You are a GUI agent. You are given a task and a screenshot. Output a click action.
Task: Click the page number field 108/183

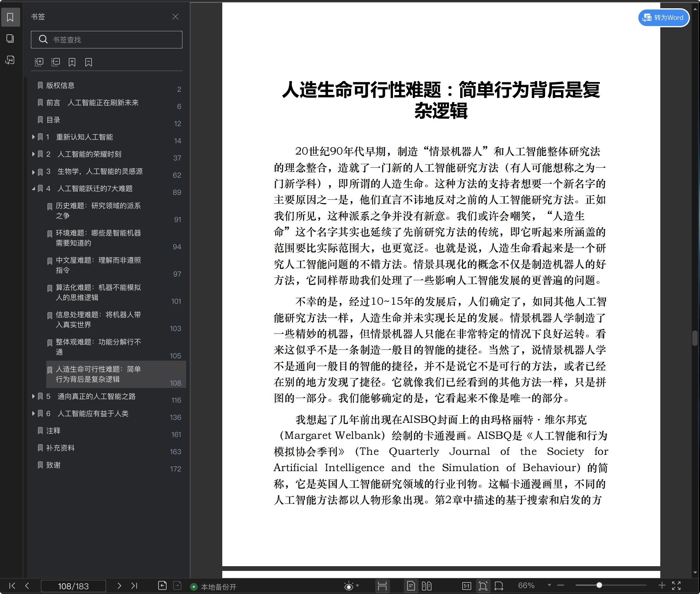coord(73,586)
